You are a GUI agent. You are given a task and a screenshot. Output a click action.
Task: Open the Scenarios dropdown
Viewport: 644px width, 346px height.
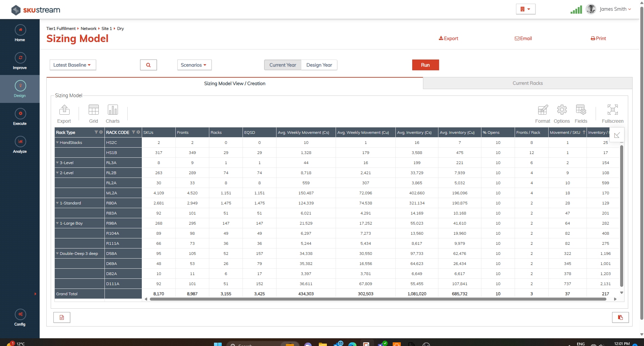pyautogui.click(x=194, y=65)
